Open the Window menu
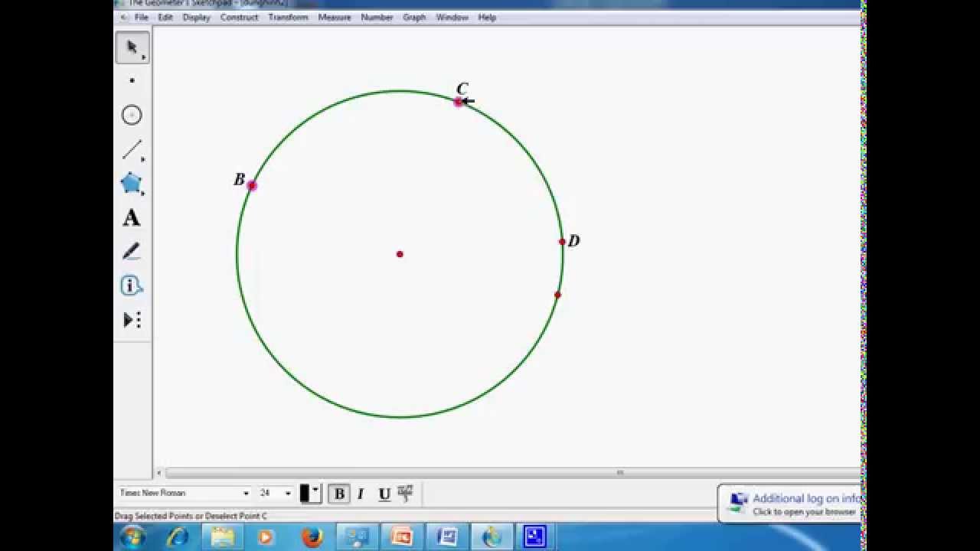The image size is (980, 551). point(452,18)
